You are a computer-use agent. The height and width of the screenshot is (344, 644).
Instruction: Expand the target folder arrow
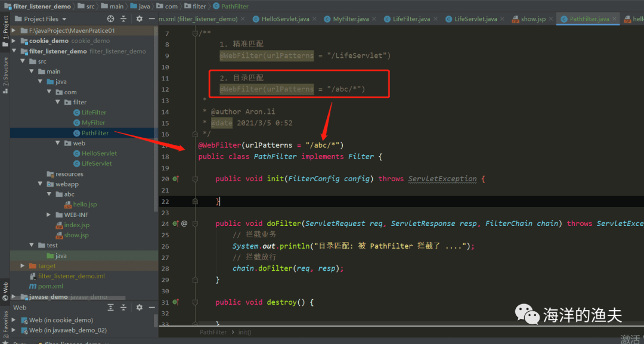pyautogui.click(x=23, y=265)
